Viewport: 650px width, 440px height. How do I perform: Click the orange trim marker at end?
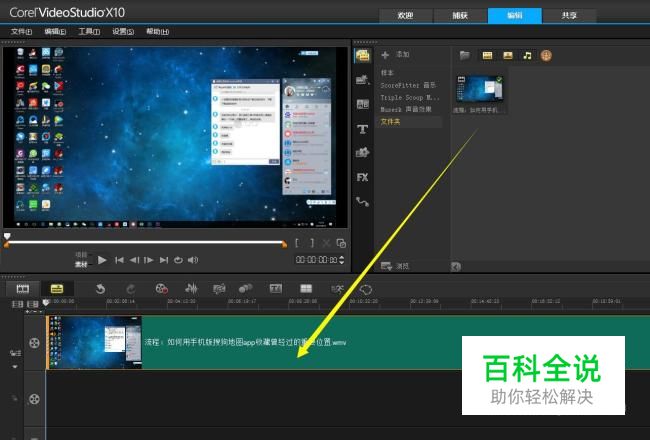pos(284,245)
